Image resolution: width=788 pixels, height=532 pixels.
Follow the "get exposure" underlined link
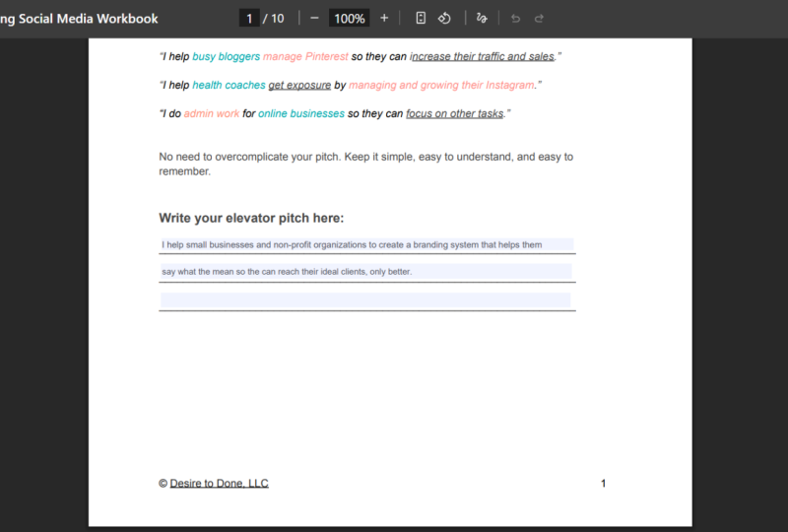click(299, 85)
